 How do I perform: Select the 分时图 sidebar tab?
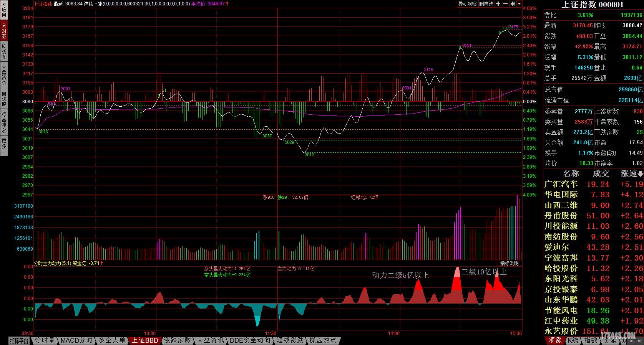pyautogui.click(x=4, y=30)
